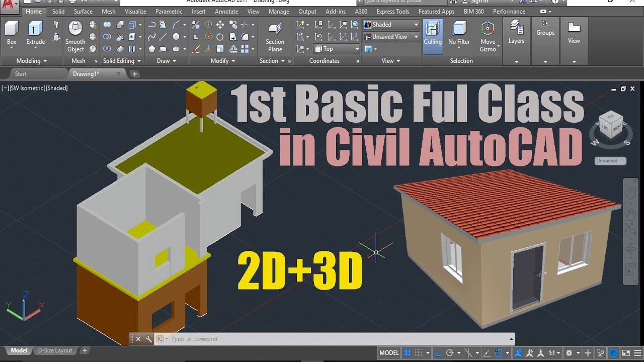Click the MODEL status bar button
Screen dimensions: 644x362
(x=389, y=353)
